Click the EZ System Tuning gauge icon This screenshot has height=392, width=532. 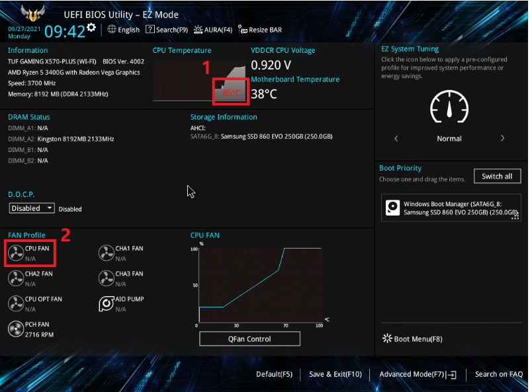pyautogui.click(x=449, y=107)
